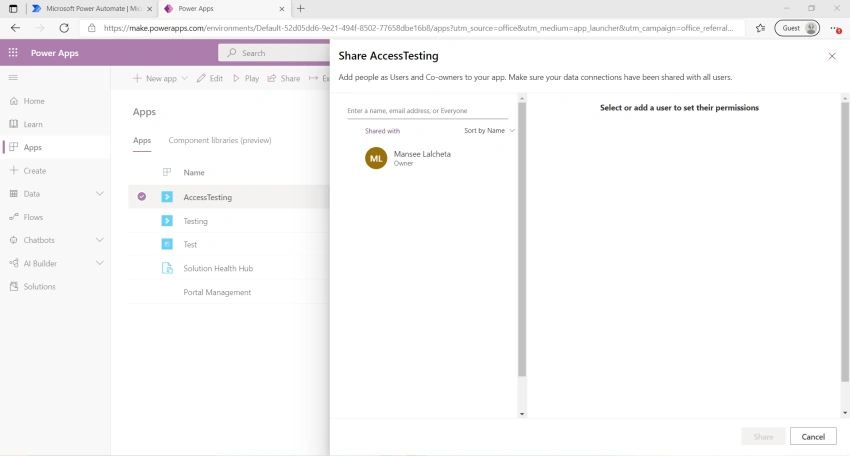Expand the Data section chevron
The image size is (850, 456).
100,194
